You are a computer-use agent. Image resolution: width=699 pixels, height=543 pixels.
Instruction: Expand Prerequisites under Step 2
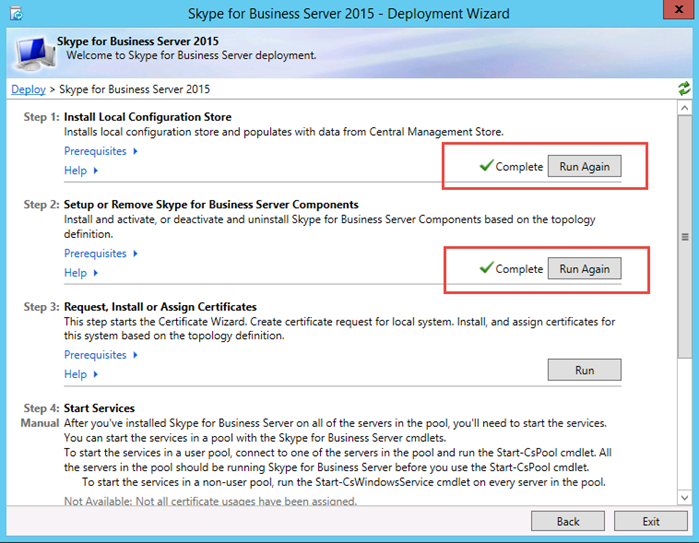click(x=101, y=253)
